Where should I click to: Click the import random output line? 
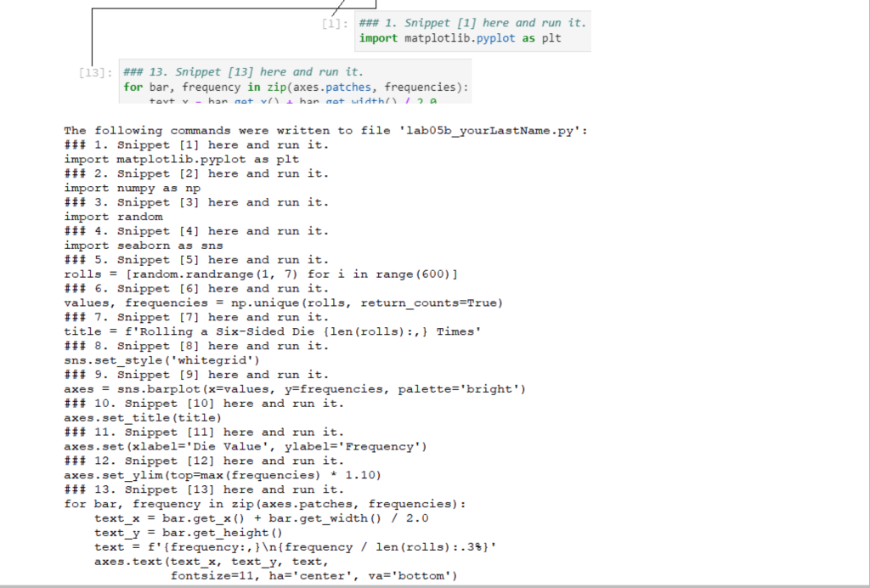point(112,217)
